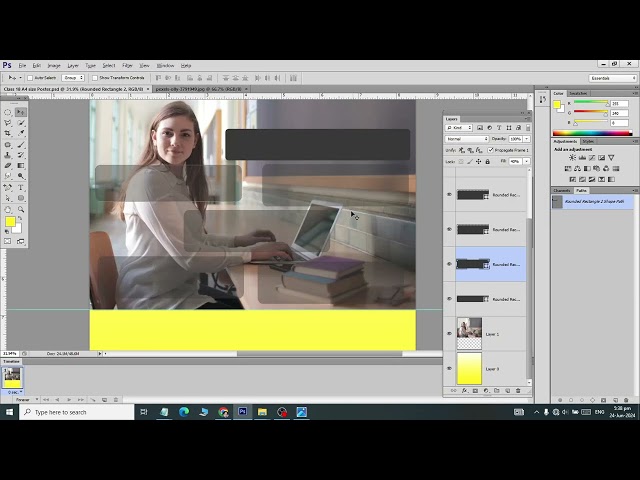Toggle the lock all layer button
The width and height of the screenshot is (640, 480).
(487, 161)
